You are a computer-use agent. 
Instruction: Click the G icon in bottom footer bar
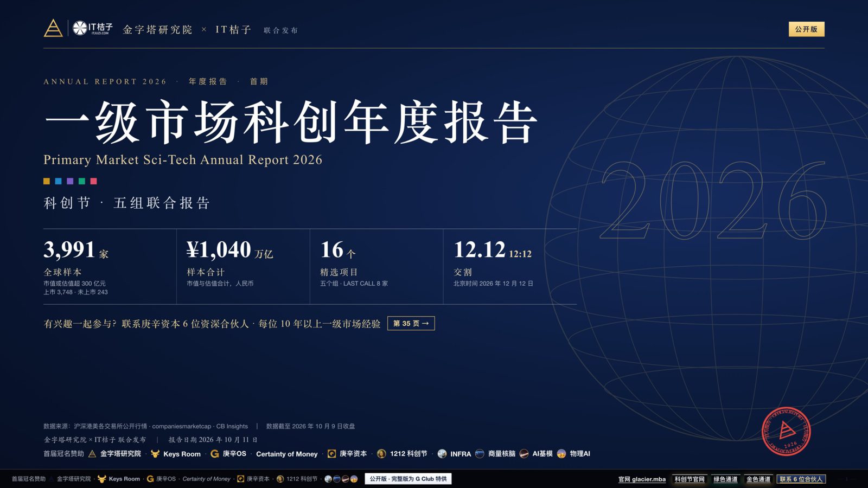(x=150, y=479)
